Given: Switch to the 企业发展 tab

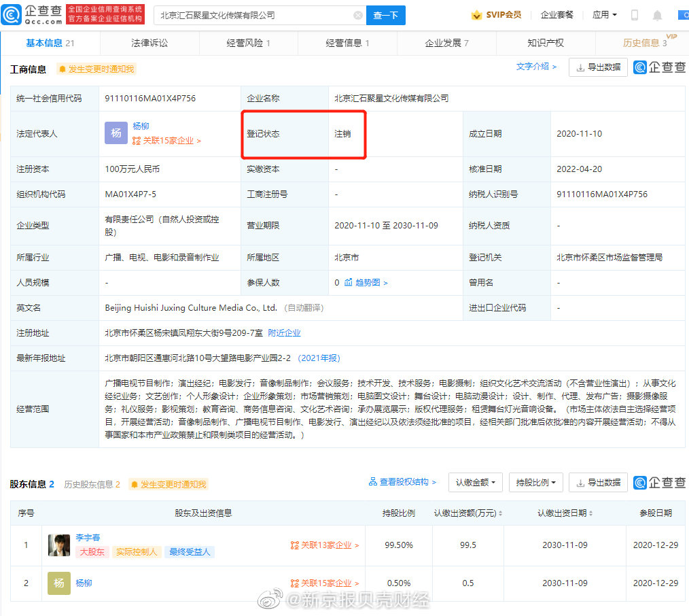Looking at the screenshot, I should coord(447,43).
